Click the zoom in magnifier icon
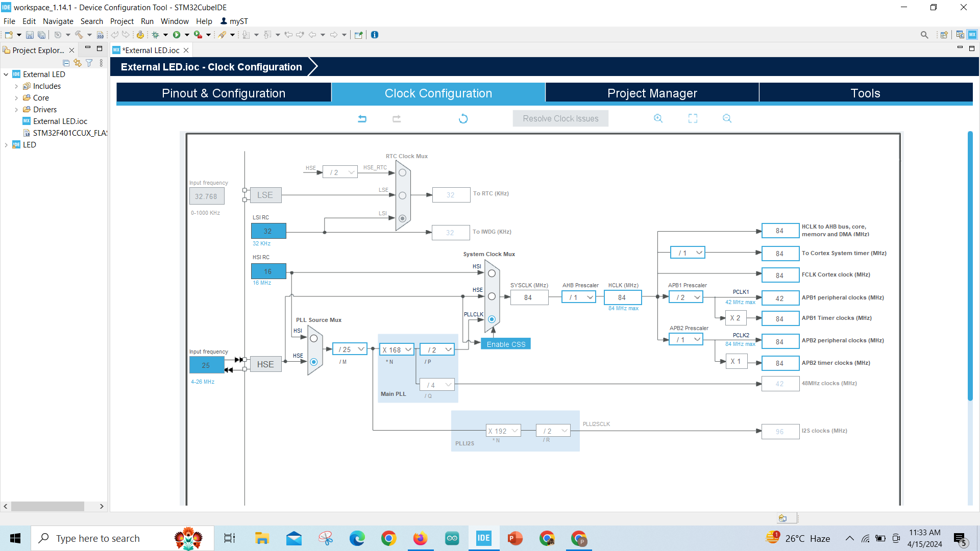Viewport: 980px width, 551px height. click(x=658, y=118)
